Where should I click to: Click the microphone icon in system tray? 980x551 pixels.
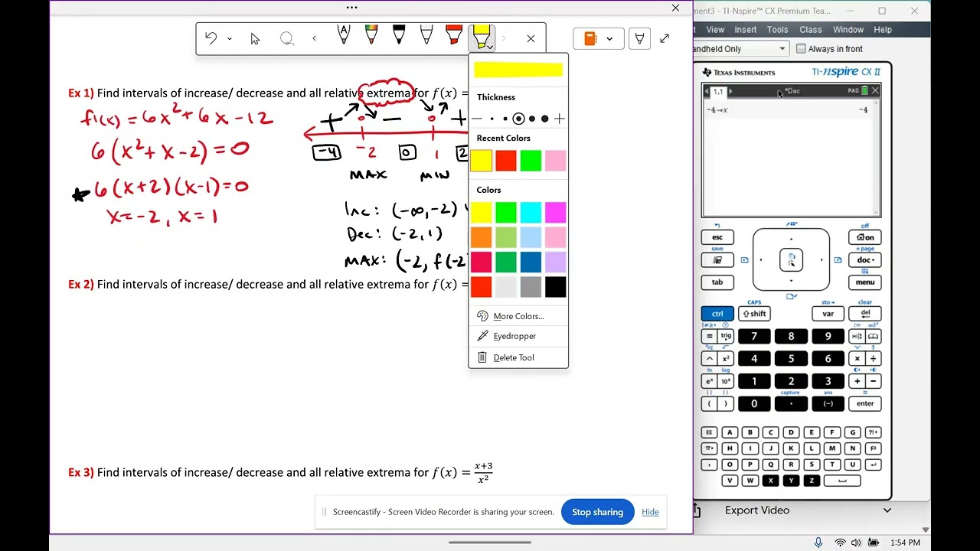(818, 543)
